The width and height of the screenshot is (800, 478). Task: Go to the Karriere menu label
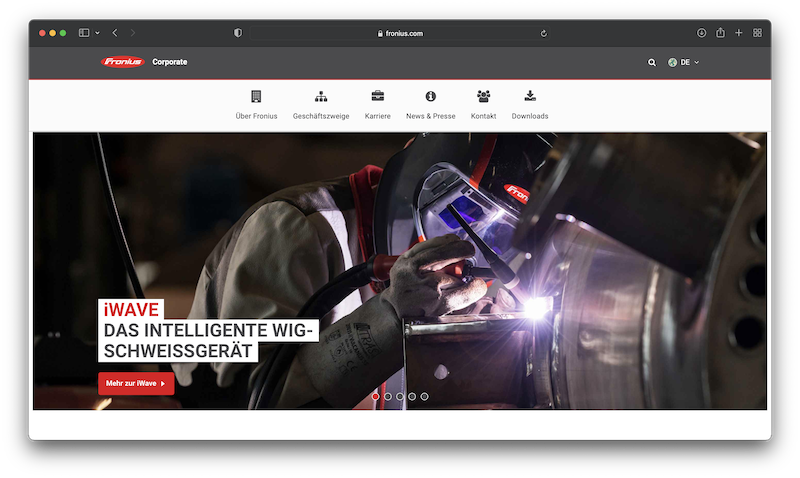(378, 116)
